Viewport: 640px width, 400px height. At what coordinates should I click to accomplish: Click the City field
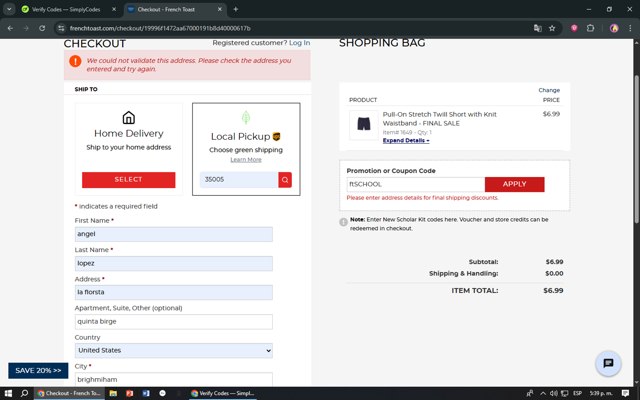173,379
